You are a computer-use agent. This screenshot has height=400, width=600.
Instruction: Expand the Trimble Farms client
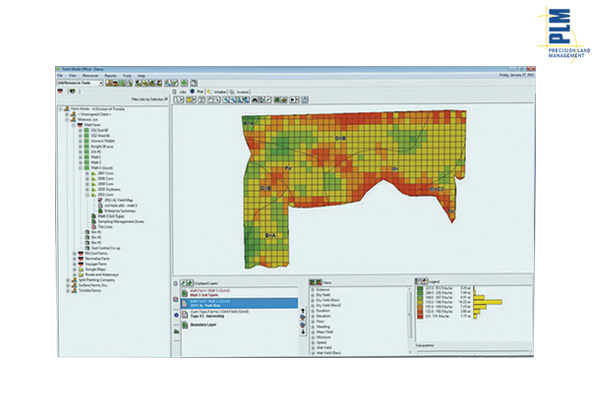[x=68, y=291]
